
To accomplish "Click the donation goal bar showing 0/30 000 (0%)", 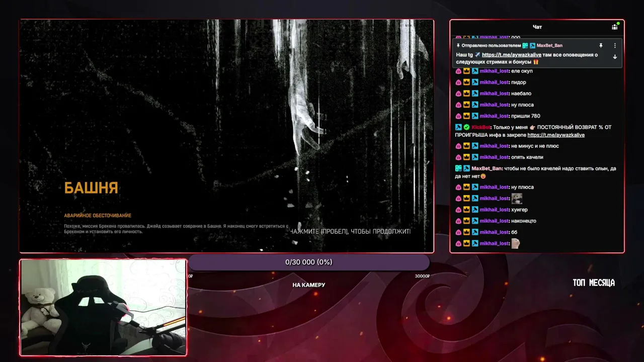I will pos(309,262).
